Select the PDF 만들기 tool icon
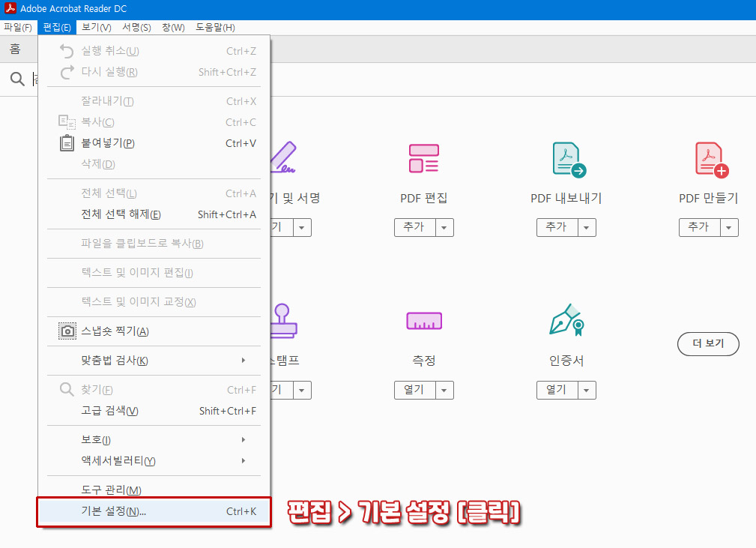The height and width of the screenshot is (548, 756). (x=712, y=160)
